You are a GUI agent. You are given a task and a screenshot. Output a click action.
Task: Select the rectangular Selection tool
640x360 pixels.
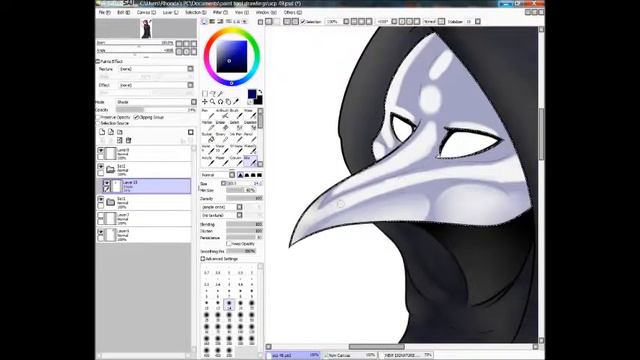pyautogui.click(x=205, y=94)
